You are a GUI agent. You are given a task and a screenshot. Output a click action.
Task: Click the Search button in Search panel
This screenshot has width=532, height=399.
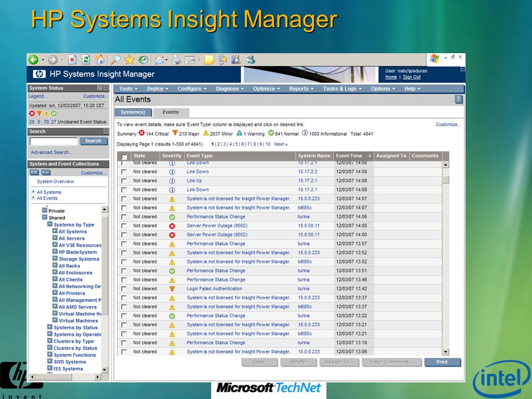tap(93, 141)
